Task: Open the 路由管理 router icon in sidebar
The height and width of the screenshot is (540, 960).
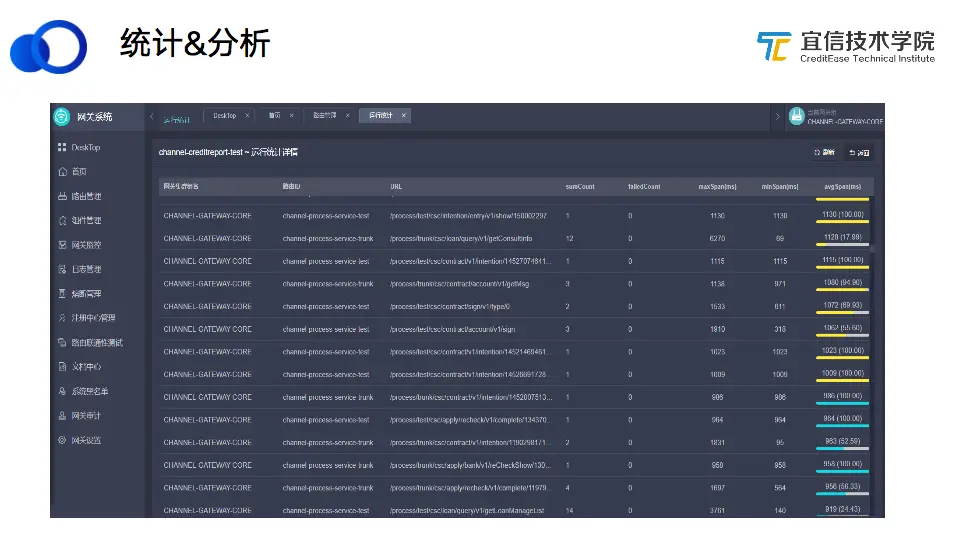Action: tap(62, 196)
